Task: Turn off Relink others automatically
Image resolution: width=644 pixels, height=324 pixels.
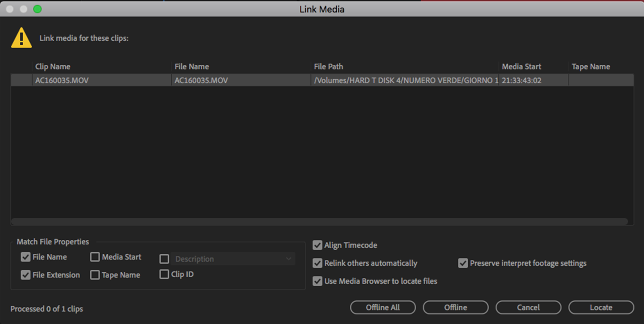Action: point(317,263)
